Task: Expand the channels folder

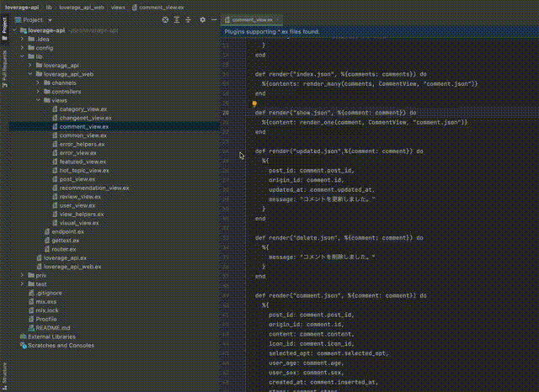Action: [x=38, y=82]
